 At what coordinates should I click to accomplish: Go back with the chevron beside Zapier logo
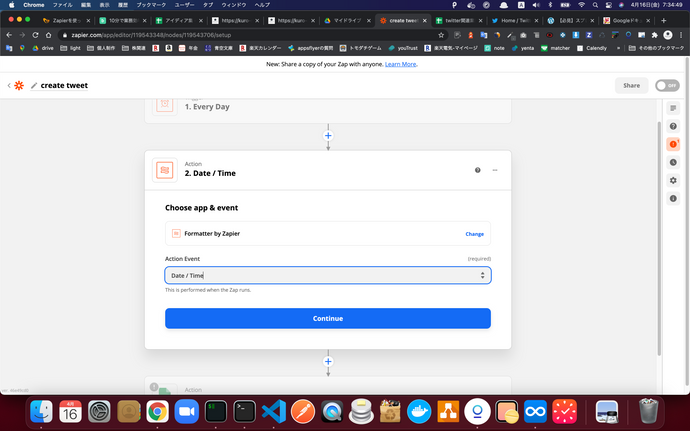pos(9,85)
